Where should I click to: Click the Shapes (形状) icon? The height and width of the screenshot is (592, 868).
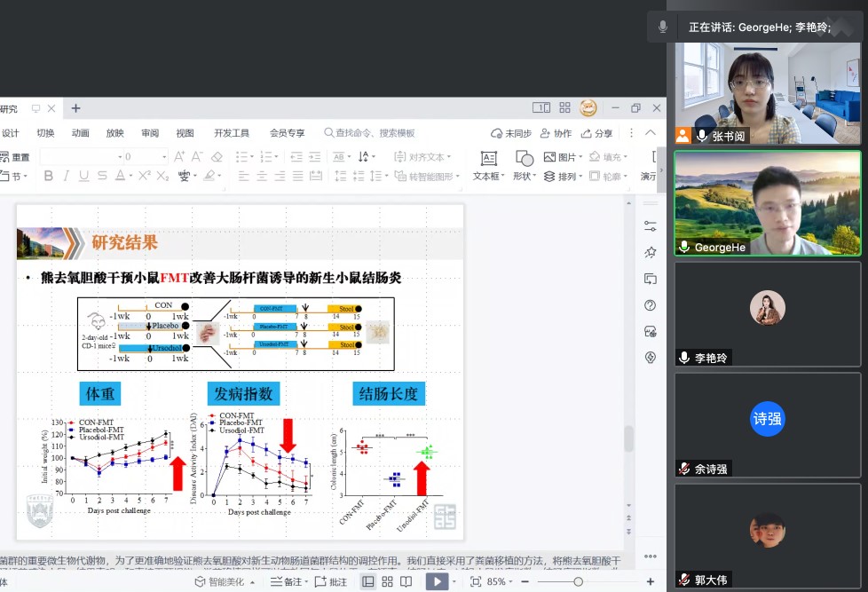click(x=524, y=165)
